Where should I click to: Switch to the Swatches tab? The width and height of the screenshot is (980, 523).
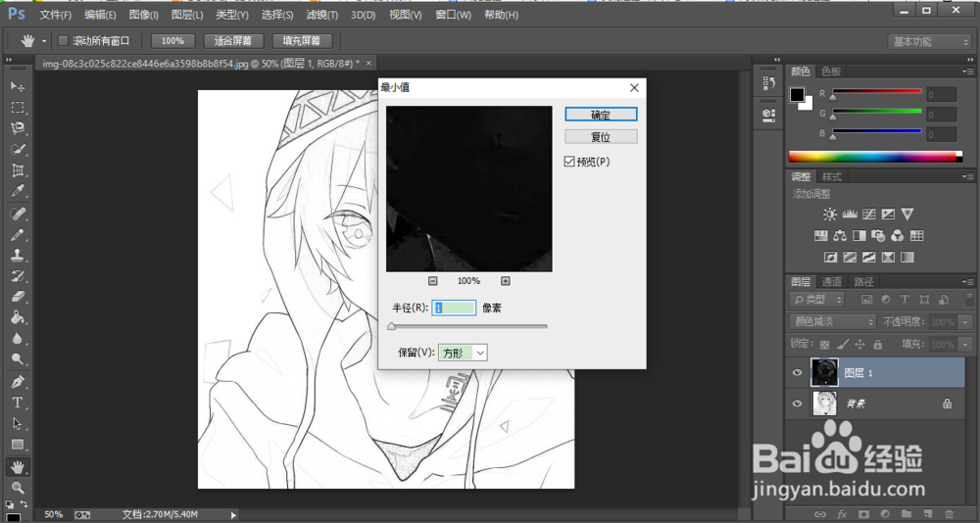[831, 71]
